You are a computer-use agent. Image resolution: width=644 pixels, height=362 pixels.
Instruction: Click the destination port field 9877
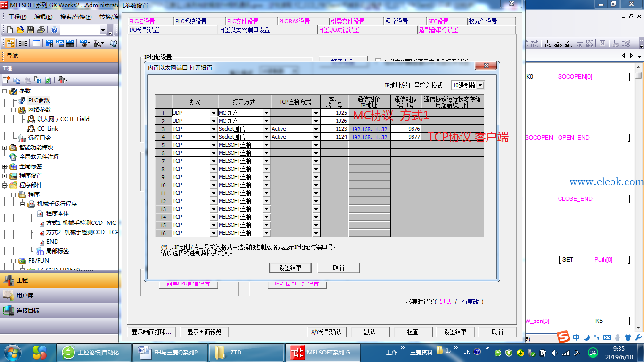pyautogui.click(x=406, y=137)
